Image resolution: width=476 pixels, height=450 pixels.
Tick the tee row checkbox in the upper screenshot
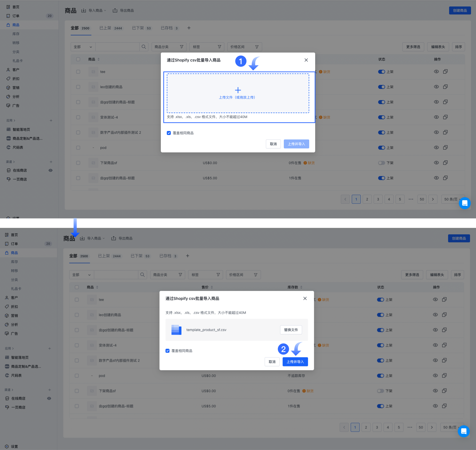pyautogui.click(x=78, y=72)
